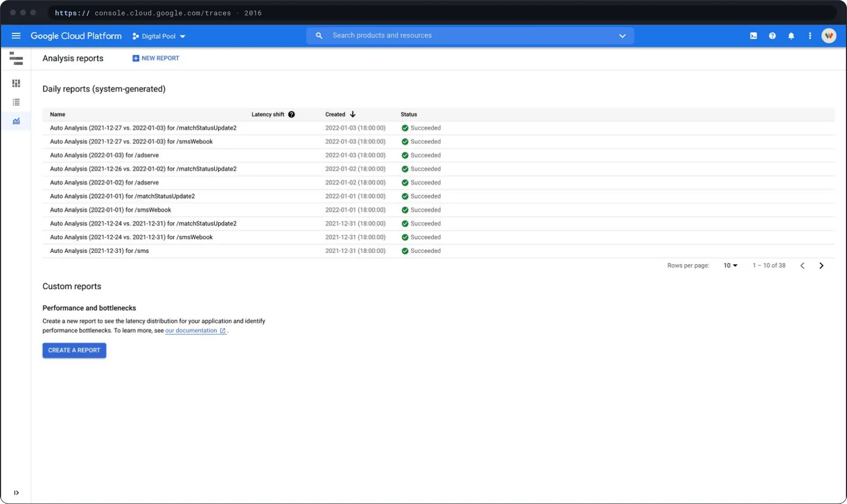Click the Trace product logo icon

tap(16, 58)
